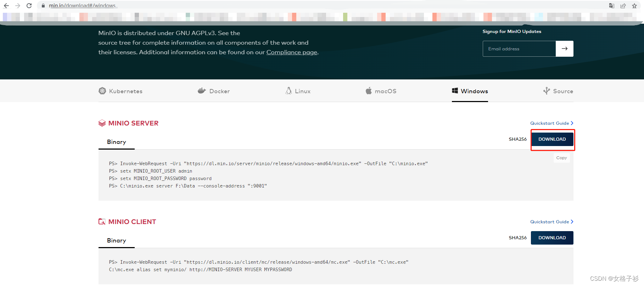Click the browser address bar URL
This screenshot has height=285, width=644.
[x=82, y=6]
